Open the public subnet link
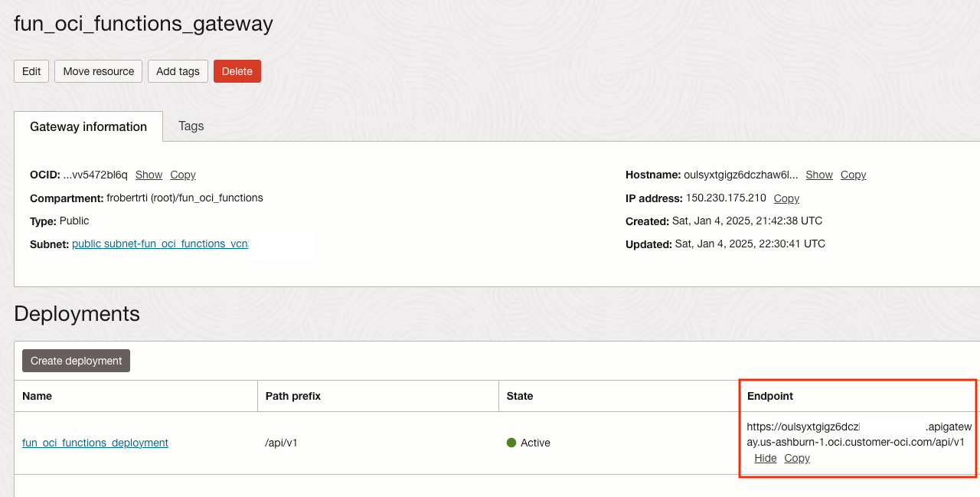 tap(160, 244)
